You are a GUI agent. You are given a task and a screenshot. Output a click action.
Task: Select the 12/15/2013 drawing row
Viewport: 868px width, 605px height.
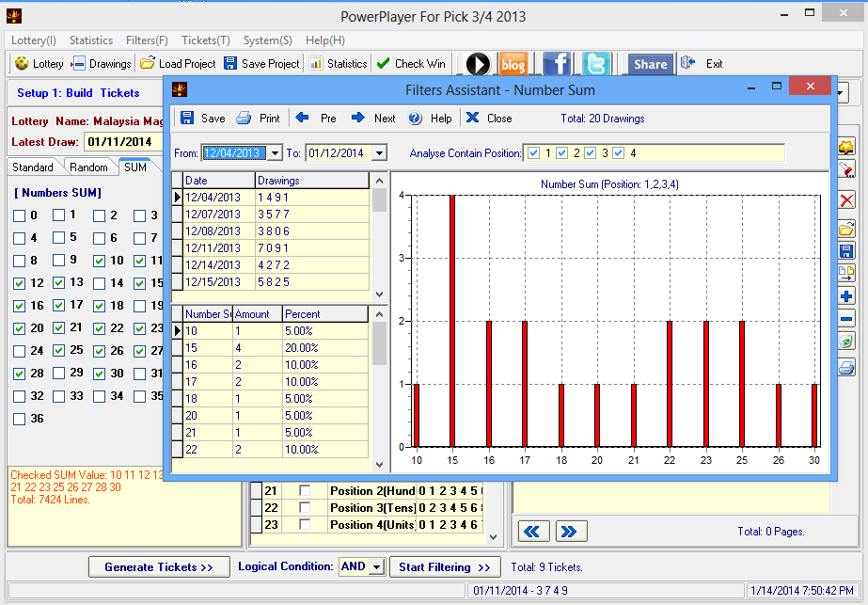point(270,282)
